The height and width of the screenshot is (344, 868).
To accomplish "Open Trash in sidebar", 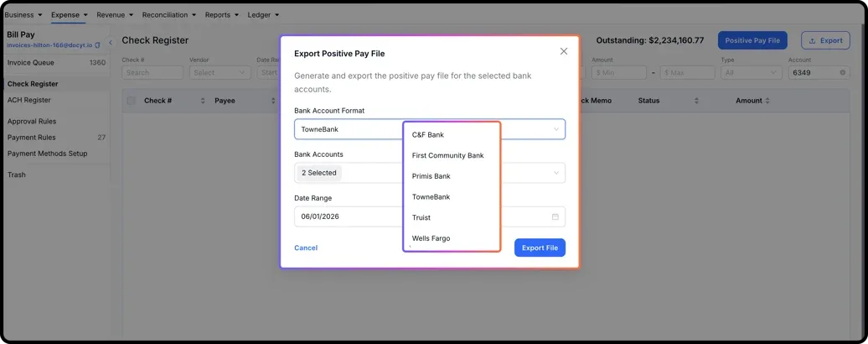I will (x=17, y=175).
